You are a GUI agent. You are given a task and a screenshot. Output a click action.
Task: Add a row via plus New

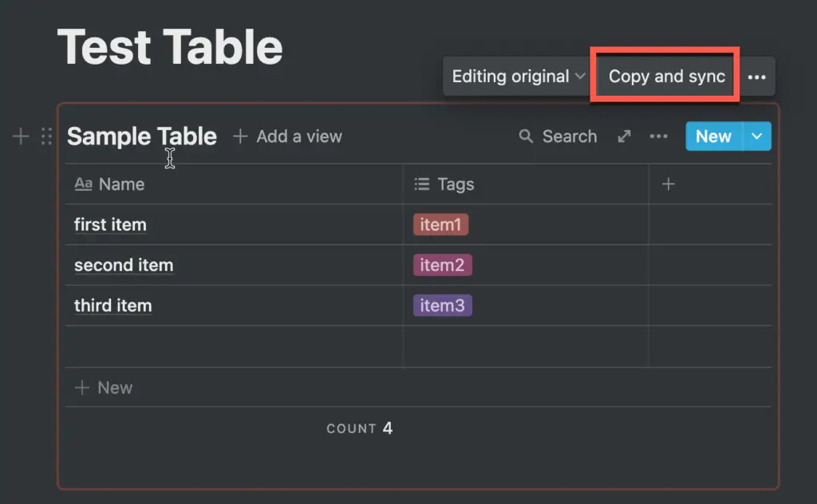pos(104,388)
